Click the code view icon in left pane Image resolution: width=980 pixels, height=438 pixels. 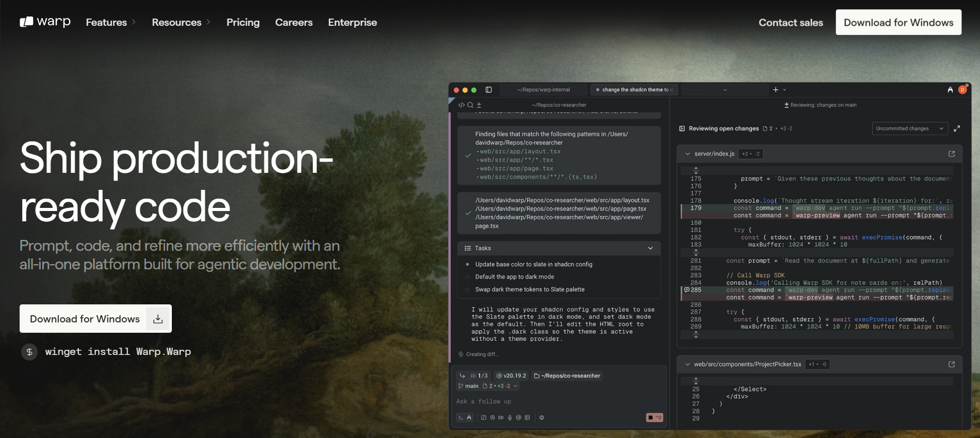pyautogui.click(x=461, y=105)
